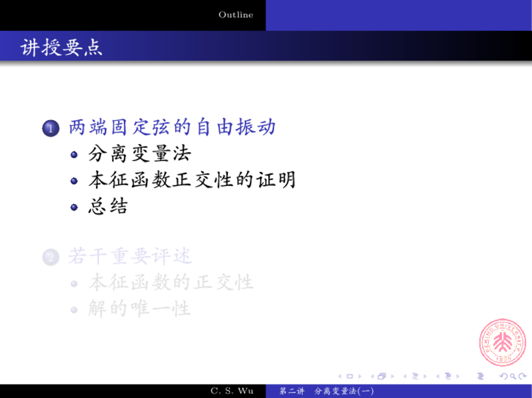Go to next frame using right arrow

click(393, 376)
